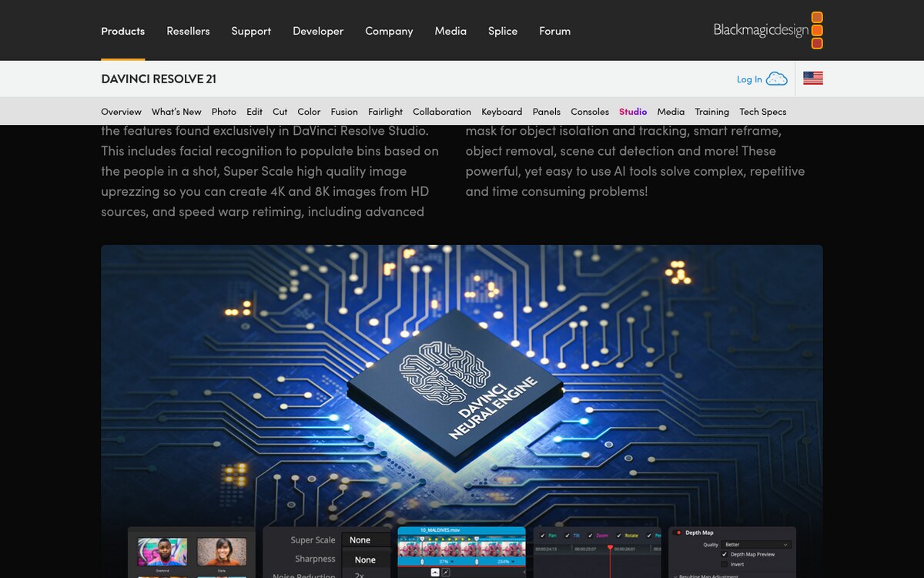The width and height of the screenshot is (924, 578).
Task: Switch to the Overview tab
Action: click(x=121, y=112)
